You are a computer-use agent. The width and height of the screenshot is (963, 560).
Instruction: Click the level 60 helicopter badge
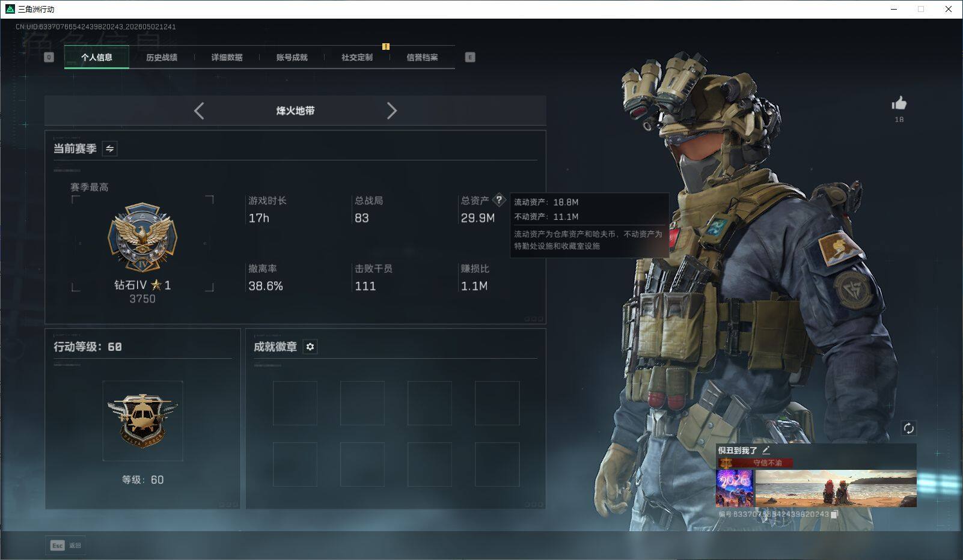pyautogui.click(x=142, y=421)
